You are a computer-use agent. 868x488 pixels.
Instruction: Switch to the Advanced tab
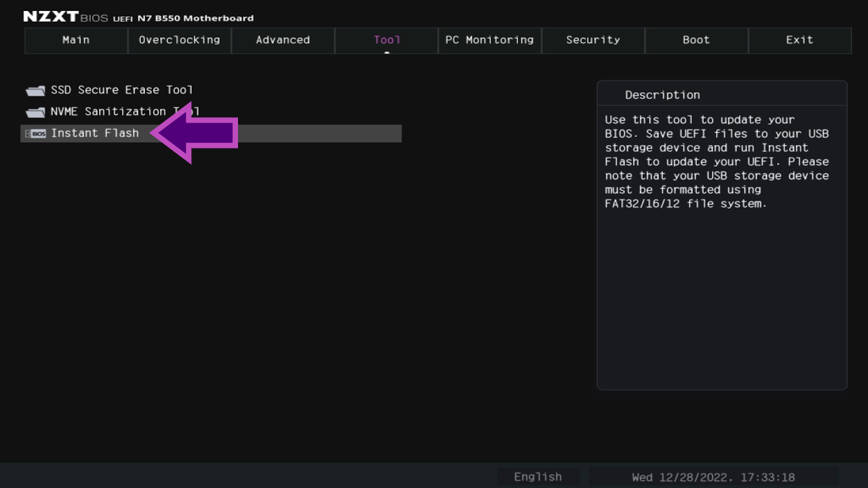[283, 40]
